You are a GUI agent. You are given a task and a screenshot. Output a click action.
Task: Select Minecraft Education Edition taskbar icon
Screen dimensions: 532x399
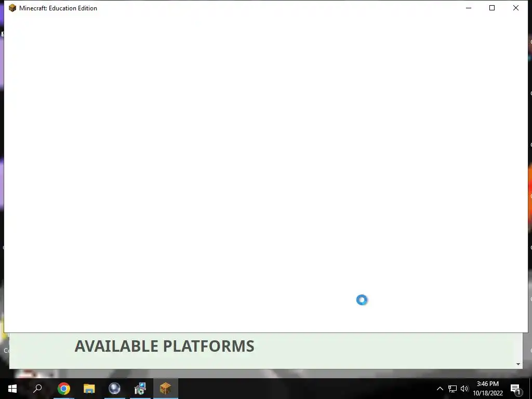pos(165,389)
